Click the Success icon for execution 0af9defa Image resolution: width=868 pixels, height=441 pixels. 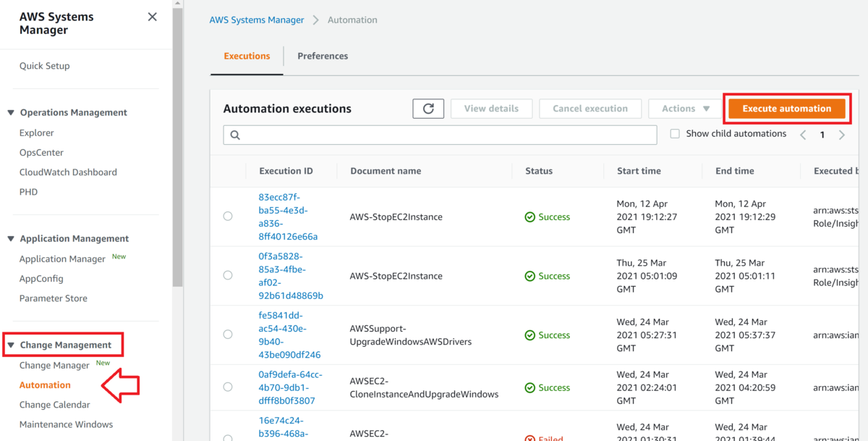tap(530, 387)
